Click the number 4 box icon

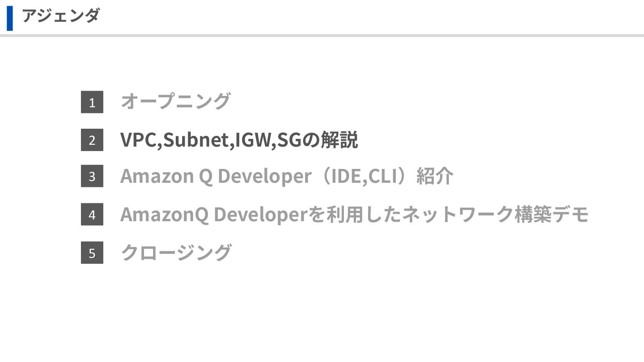92,215
